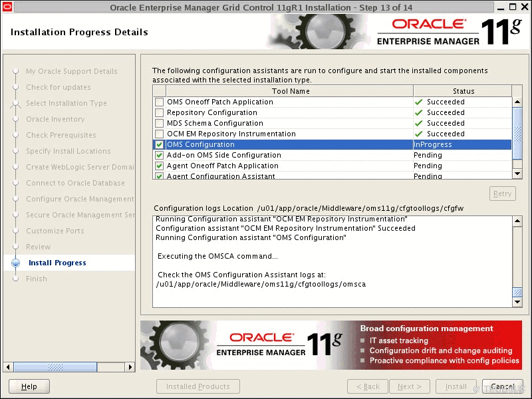Toggle the OCM EM Repository Instrumentation checkbox
Image resolution: width=532 pixels, height=399 pixels.
[x=159, y=134]
